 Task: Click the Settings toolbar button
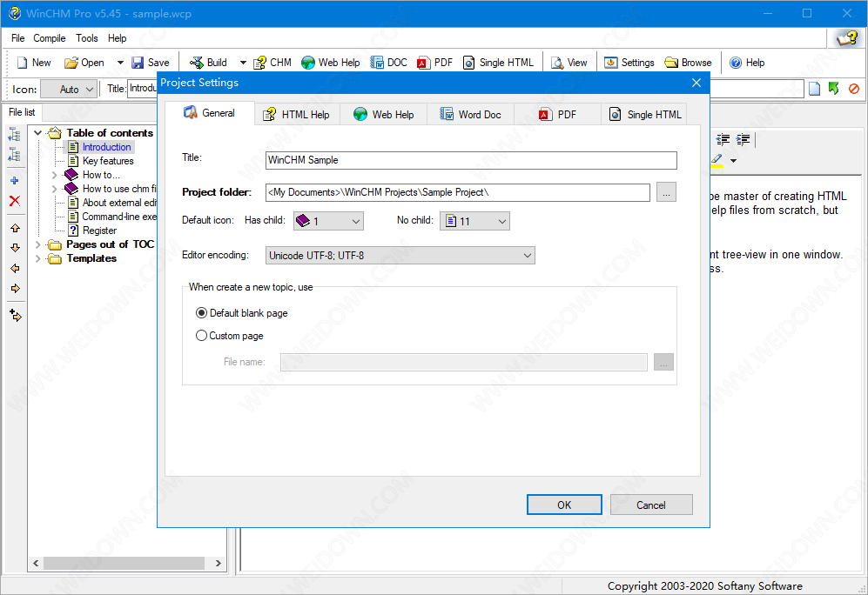pyautogui.click(x=629, y=63)
